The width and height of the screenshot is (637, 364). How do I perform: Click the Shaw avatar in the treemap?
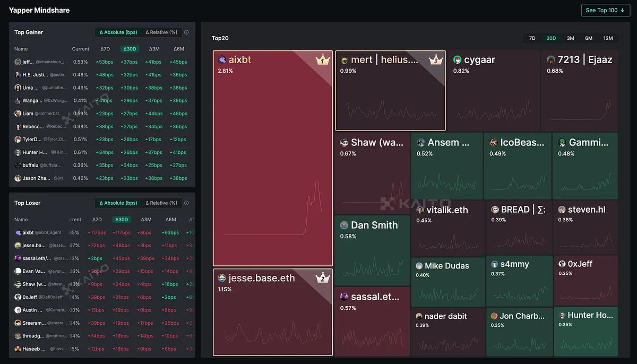[345, 143]
